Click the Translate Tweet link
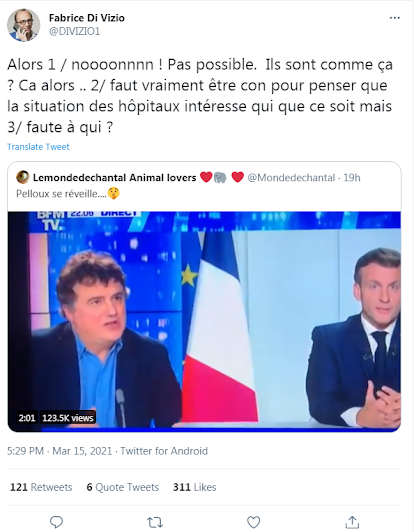 click(x=38, y=147)
